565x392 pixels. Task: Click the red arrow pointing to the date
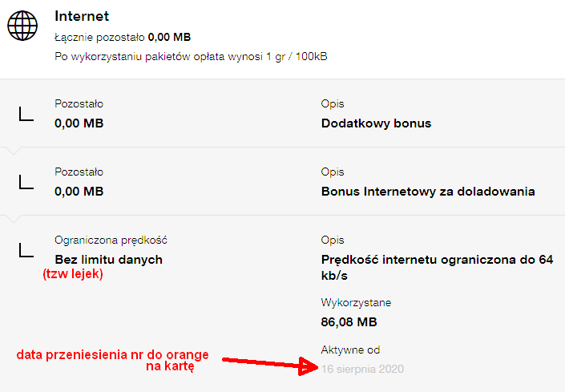272,363
